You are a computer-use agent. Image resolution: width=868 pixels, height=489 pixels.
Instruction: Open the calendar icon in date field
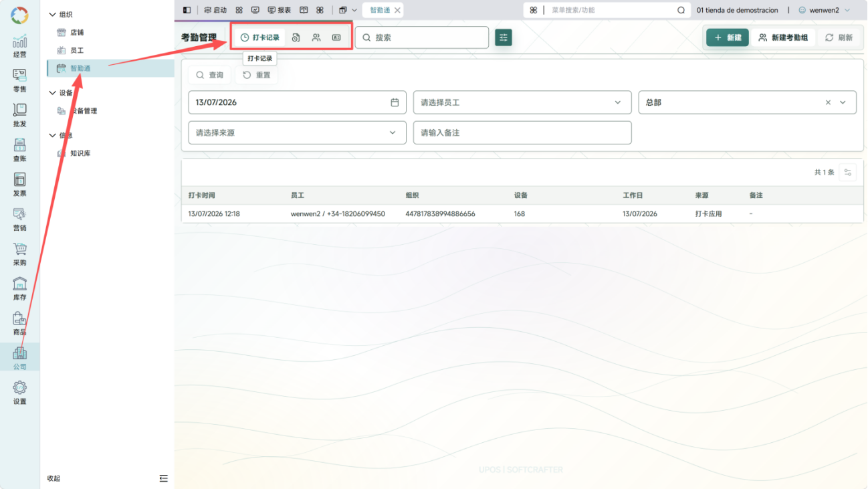395,102
